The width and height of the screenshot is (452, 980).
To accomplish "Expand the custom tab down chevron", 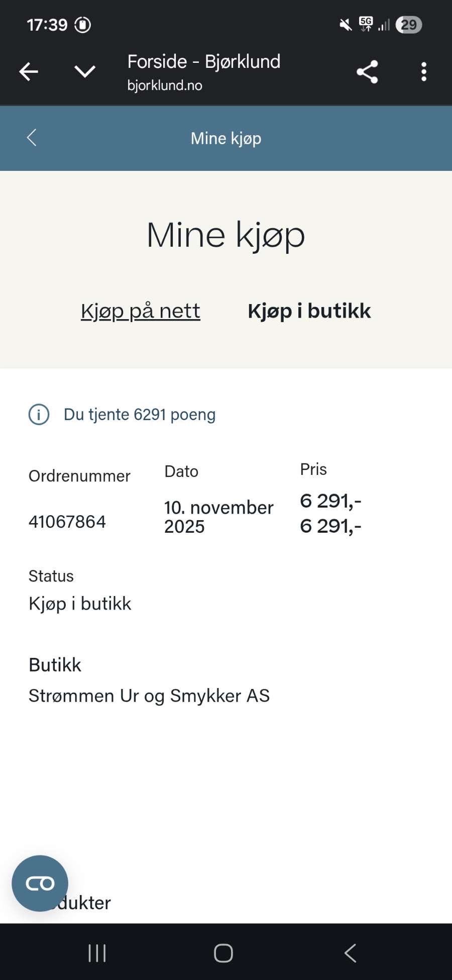I will pyautogui.click(x=85, y=71).
